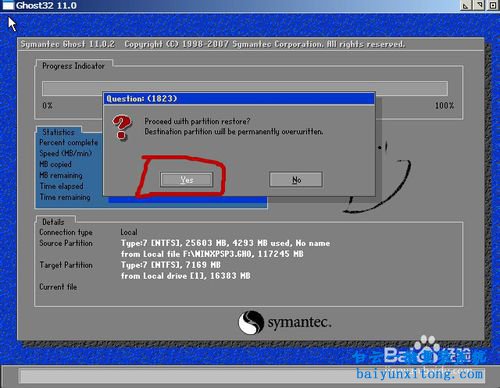Click the restore window icon in title bar
Image resolution: width=500 pixels, height=388 pixels.
tap(480, 5)
